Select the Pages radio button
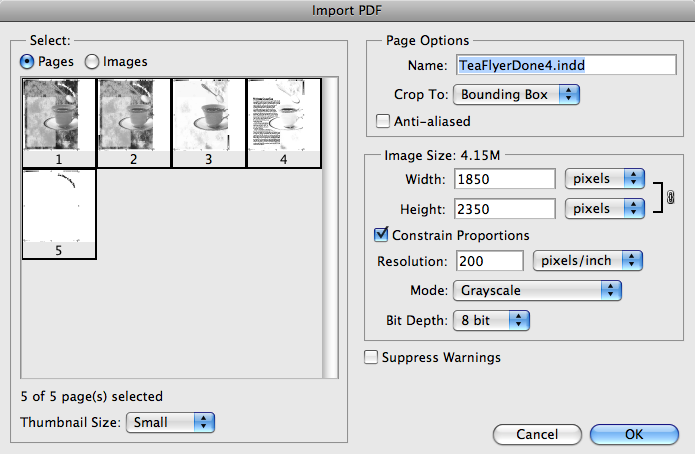695x454 pixels. tap(27, 62)
